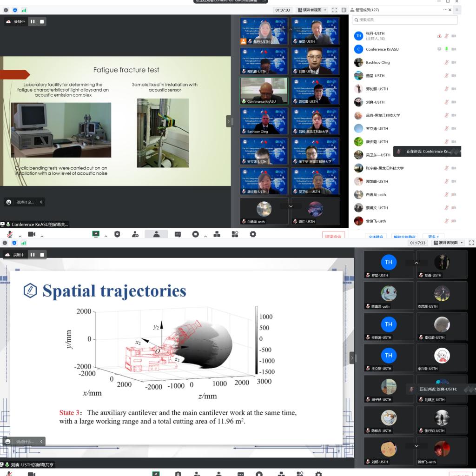Click the network signal strength icon at top

(23, 10)
